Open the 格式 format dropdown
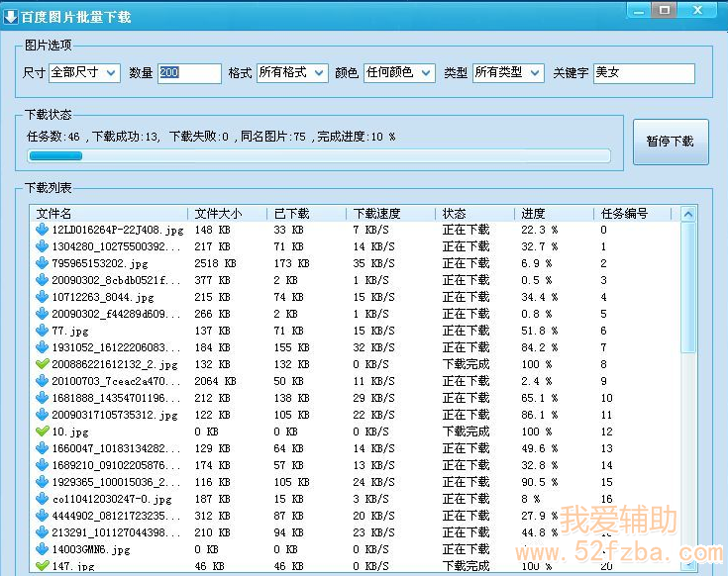The width and height of the screenshot is (728, 576). pyautogui.click(x=292, y=73)
